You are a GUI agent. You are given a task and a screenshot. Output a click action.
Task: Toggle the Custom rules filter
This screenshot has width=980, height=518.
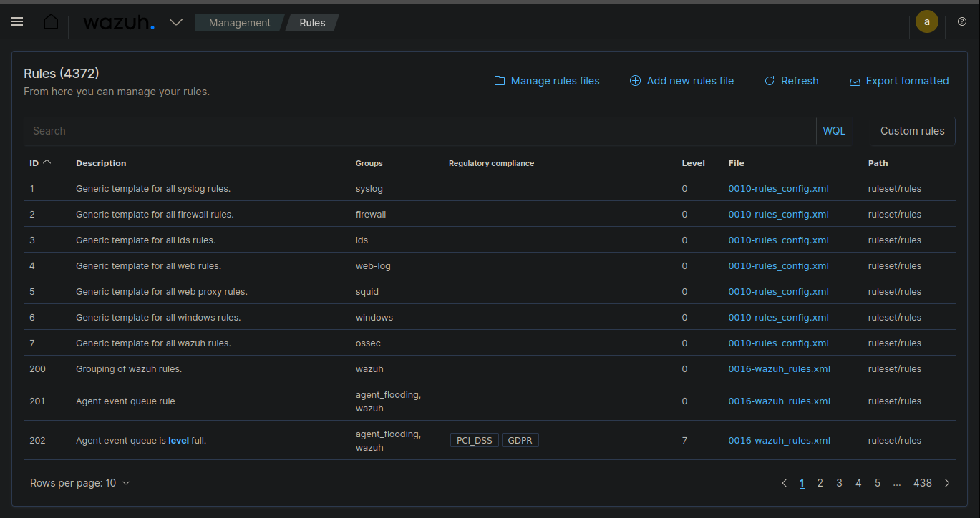(x=912, y=131)
